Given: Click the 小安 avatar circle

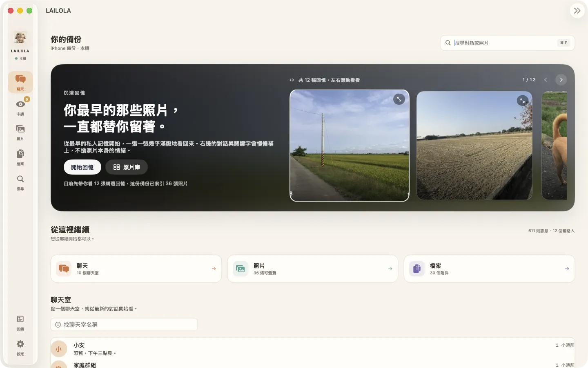Looking at the screenshot, I should [59, 349].
